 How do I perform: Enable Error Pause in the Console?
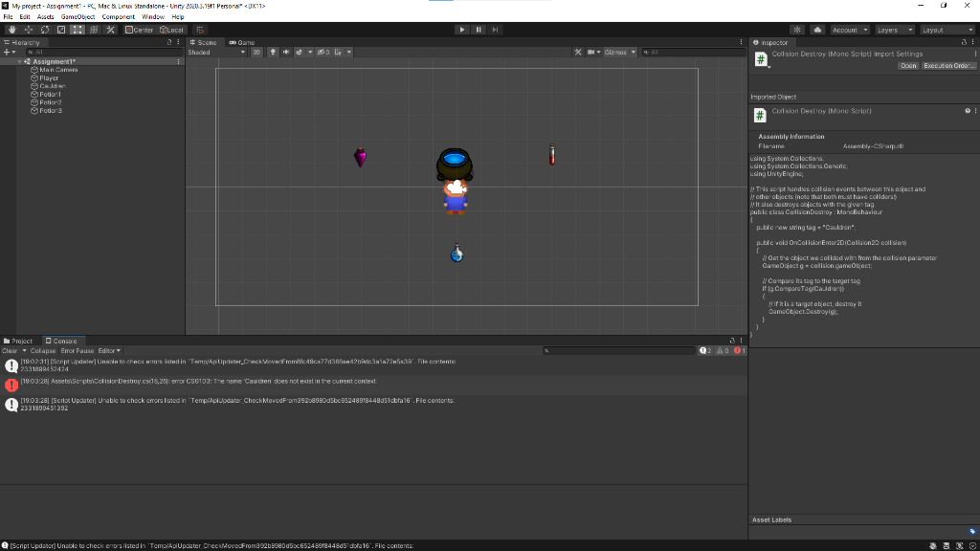click(78, 350)
